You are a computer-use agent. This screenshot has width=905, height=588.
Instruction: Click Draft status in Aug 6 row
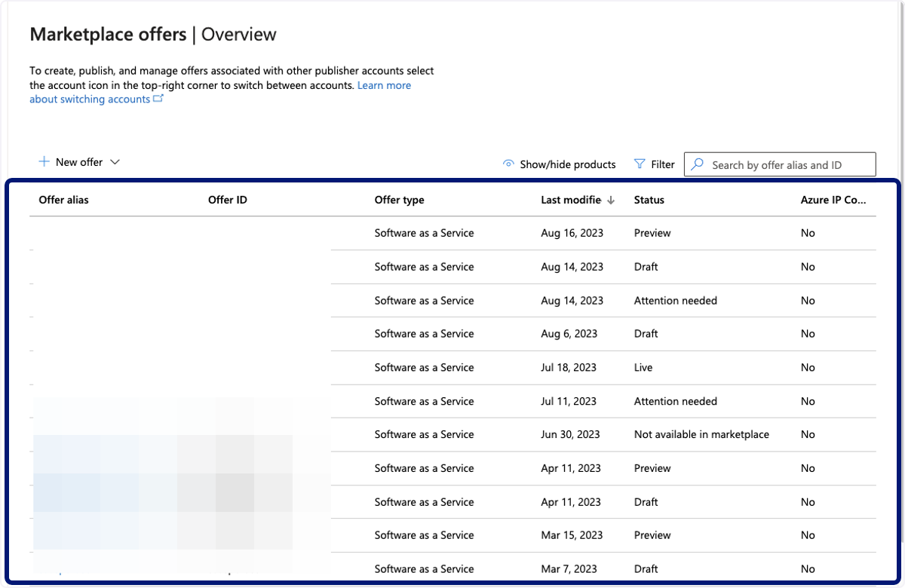[x=646, y=333]
